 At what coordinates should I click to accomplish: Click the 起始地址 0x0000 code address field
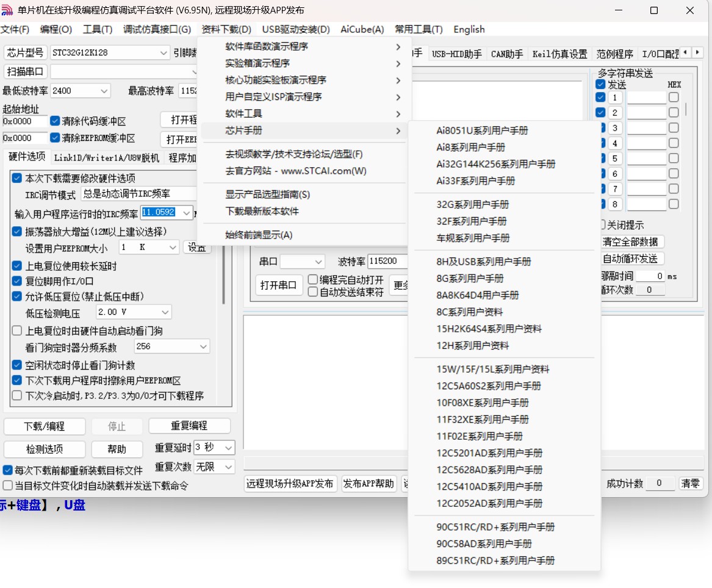[25, 121]
